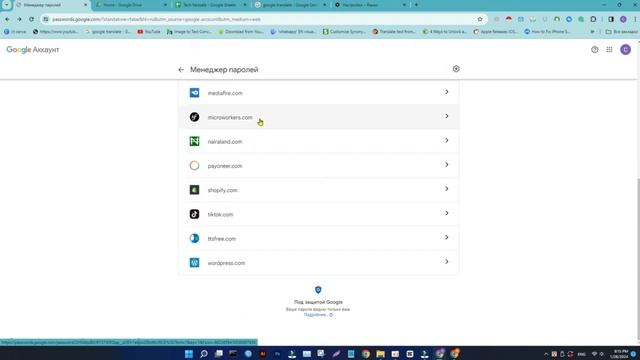Show more bookmarks overflow chevron
The width and height of the screenshot is (640, 360).
[x=592, y=31]
